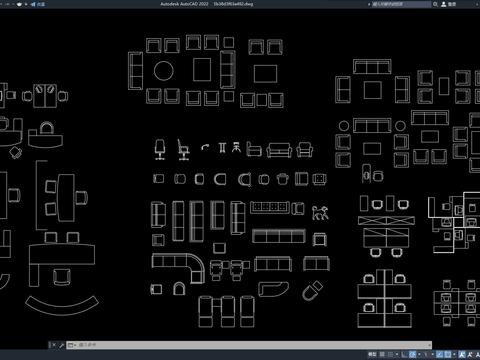Image resolution: width=480 pixels, height=360 pixels.
Task: Toggle snap mode in status bar
Action: click(x=390, y=354)
